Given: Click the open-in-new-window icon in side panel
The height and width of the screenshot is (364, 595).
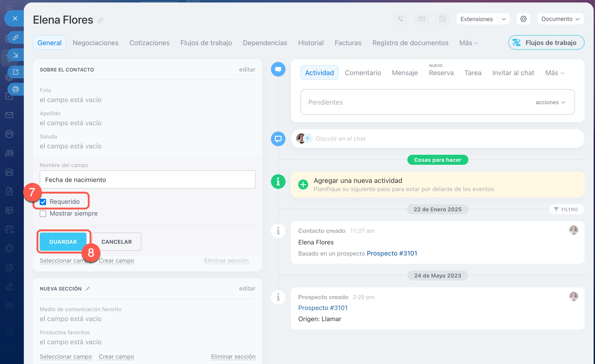Looking at the screenshot, I should pyautogui.click(x=16, y=72).
